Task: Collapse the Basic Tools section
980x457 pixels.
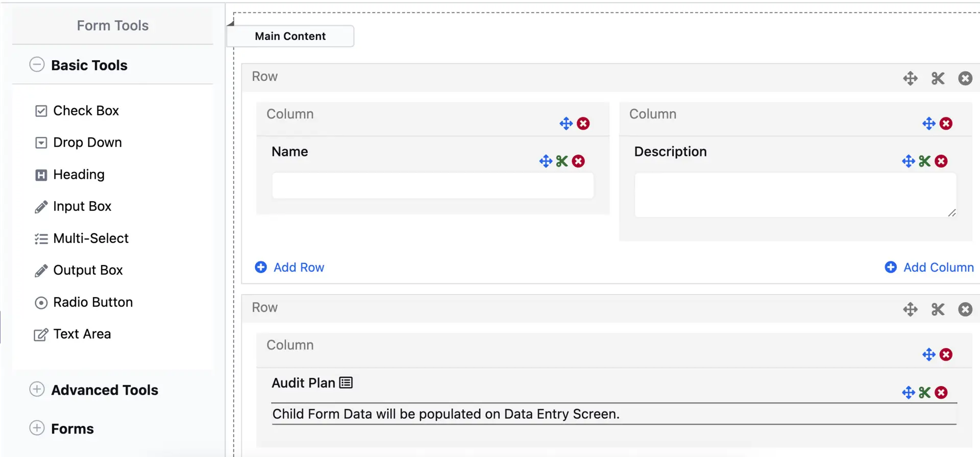Action: (x=37, y=65)
